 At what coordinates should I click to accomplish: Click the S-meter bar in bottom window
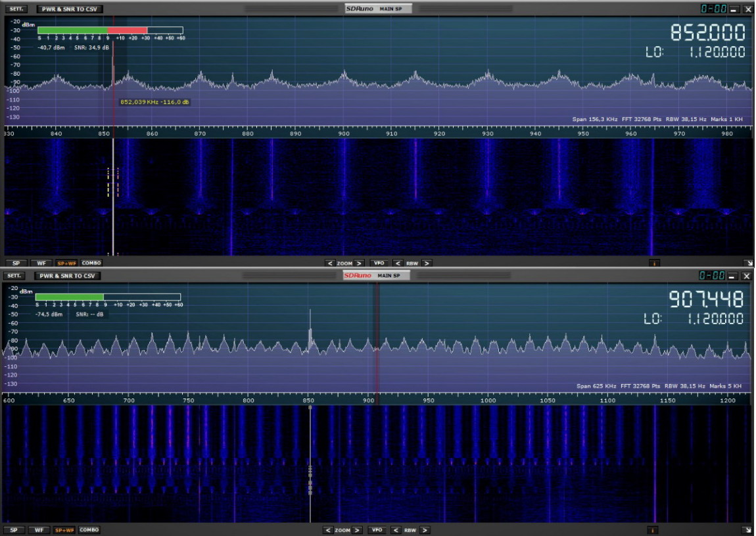coord(108,297)
